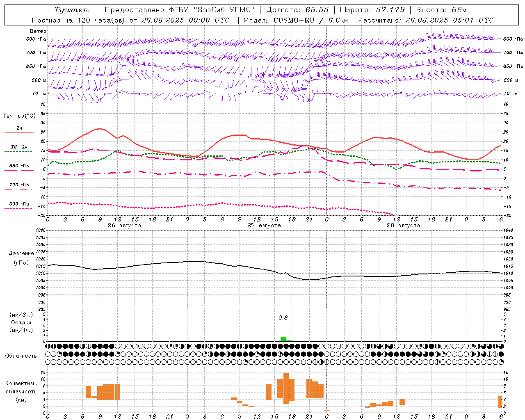The height and width of the screenshot is (420, 525).
Task: Click the 'Рассчитано: 26.08.2025 05:01 UTC' timestamp
Action: (426, 20)
